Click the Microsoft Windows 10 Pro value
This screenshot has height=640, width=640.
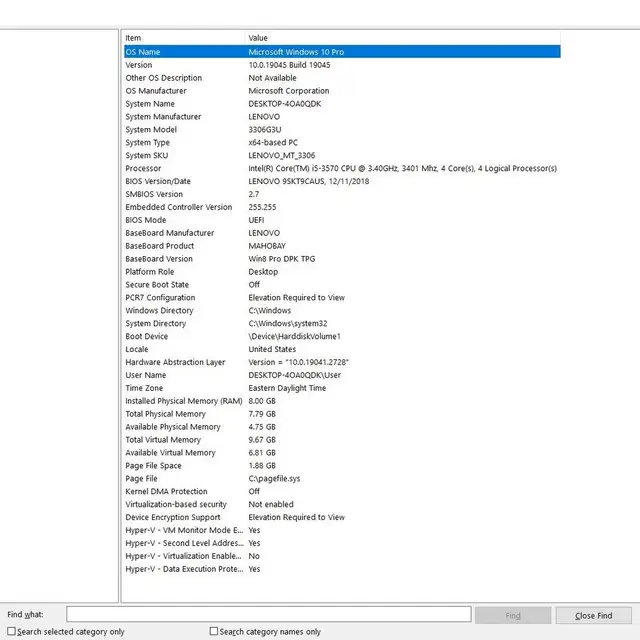point(296,52)
